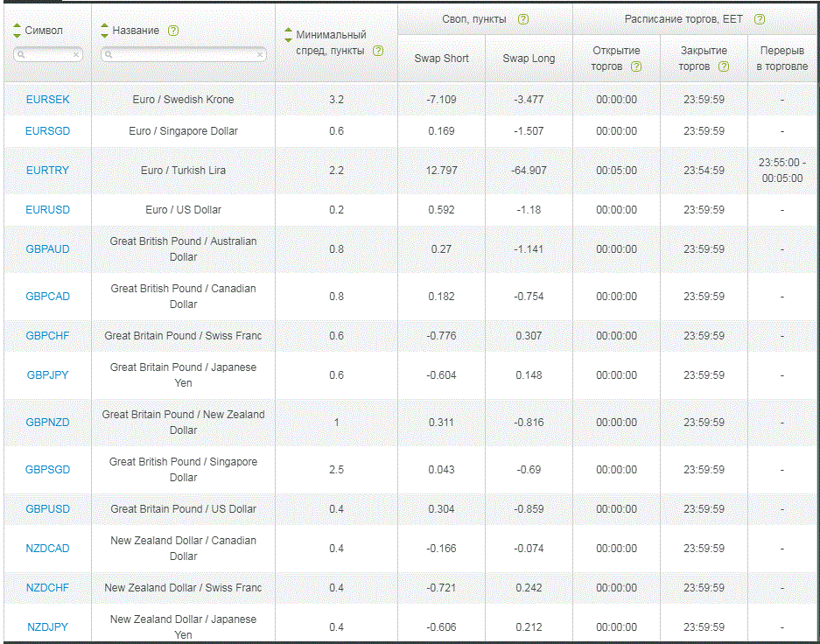Open help tooltip for Своп, пункты
This screenshot has height=644, width=820.
coord(523,18)
